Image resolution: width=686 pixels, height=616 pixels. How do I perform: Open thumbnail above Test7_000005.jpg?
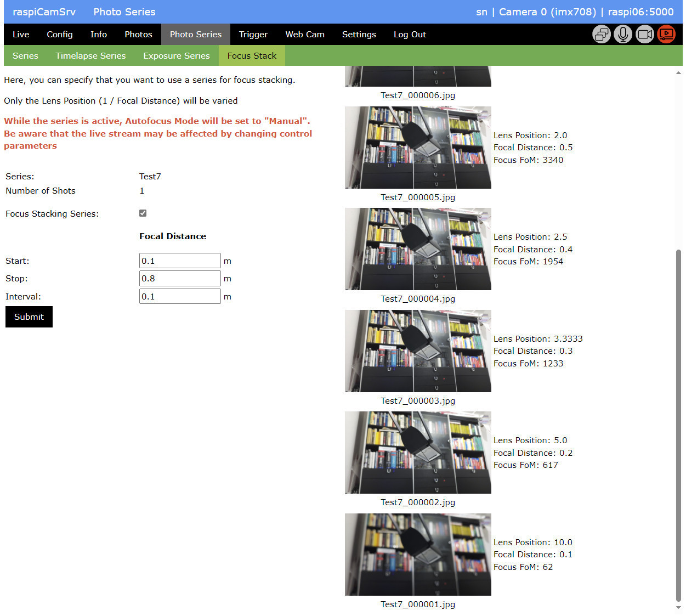click(418, 148)
